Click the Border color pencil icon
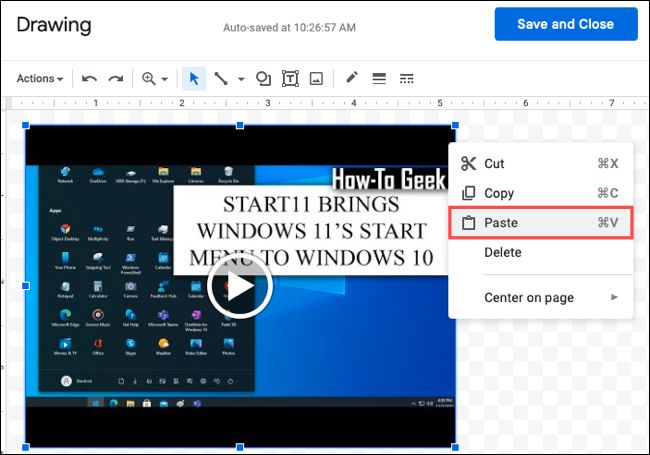 [x=352, y=77]
